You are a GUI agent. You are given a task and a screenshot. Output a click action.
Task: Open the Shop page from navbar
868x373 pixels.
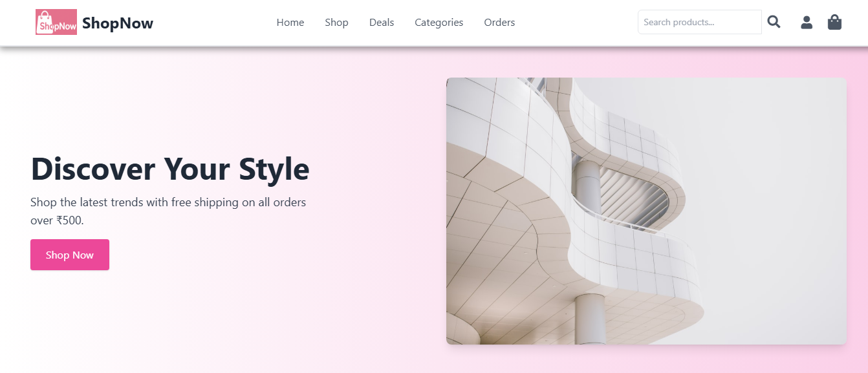tap(336, 23)
